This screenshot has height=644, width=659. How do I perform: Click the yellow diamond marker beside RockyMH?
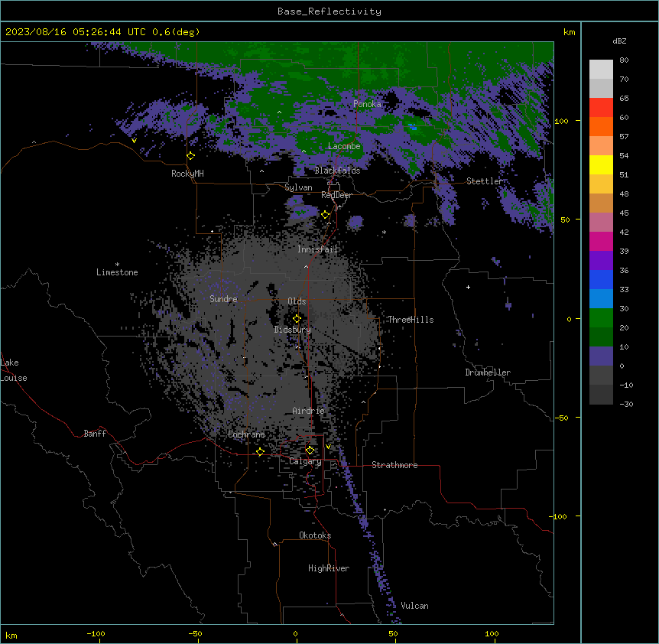pyautogui.click(x=191, y=156)
